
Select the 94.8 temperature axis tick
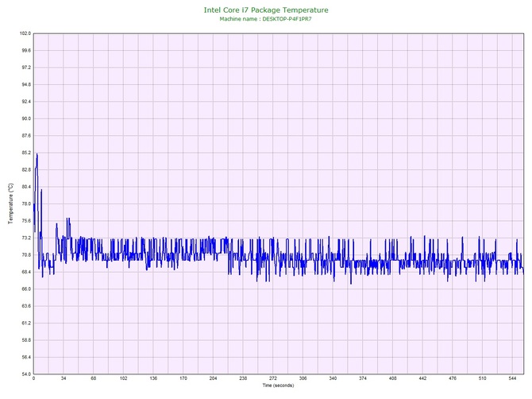(x=26, y=84)
